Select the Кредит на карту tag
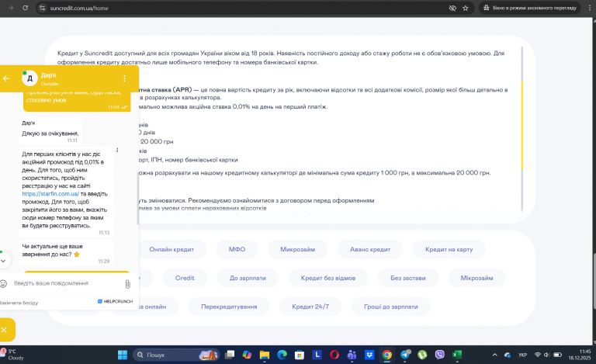This screenshot has width=596, height=364. point(449,249)
